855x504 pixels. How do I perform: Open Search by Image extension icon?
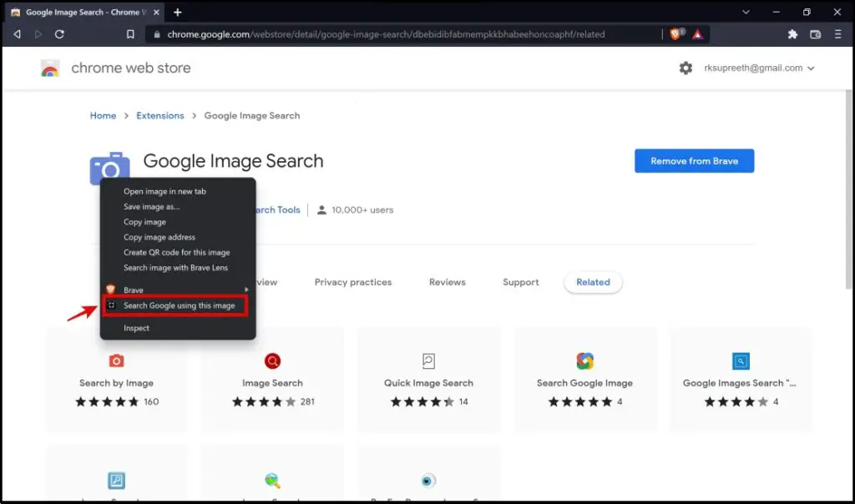click(116, 360)
